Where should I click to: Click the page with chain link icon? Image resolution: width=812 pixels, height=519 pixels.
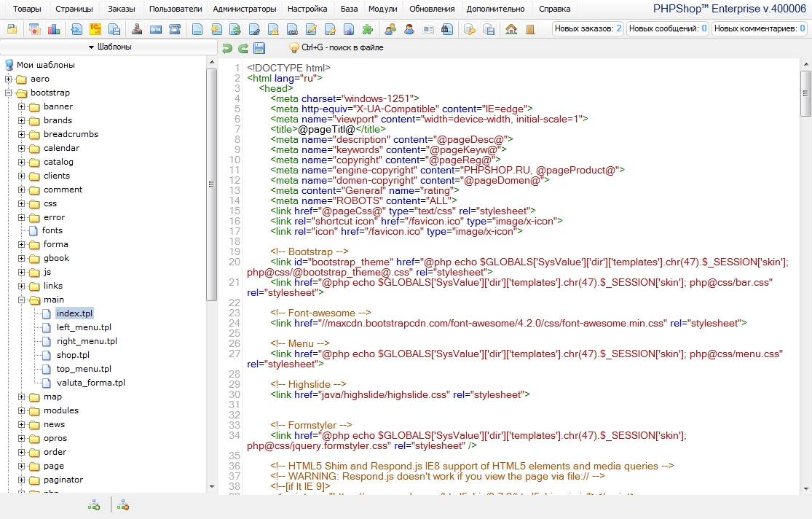tap(292, 30)
